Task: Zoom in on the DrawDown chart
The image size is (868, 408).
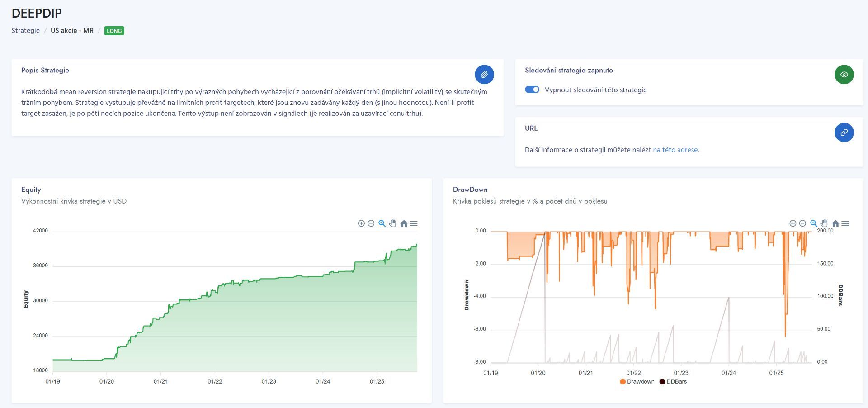Action: [x=793, y=223]
